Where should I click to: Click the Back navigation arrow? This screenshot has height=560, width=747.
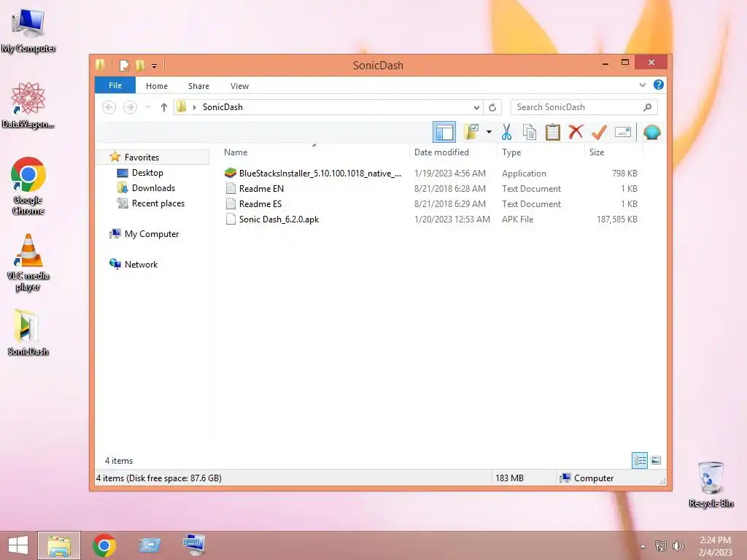(x=109, y=107)
